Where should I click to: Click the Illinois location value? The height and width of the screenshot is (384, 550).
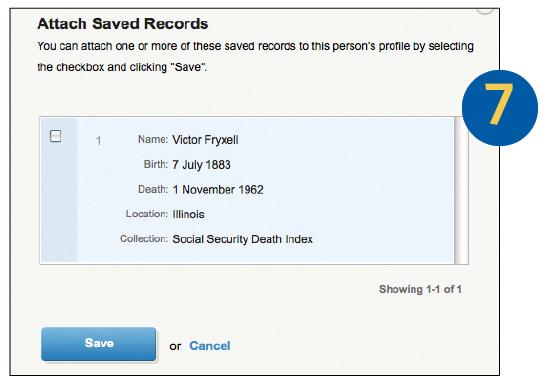[188, 214]
